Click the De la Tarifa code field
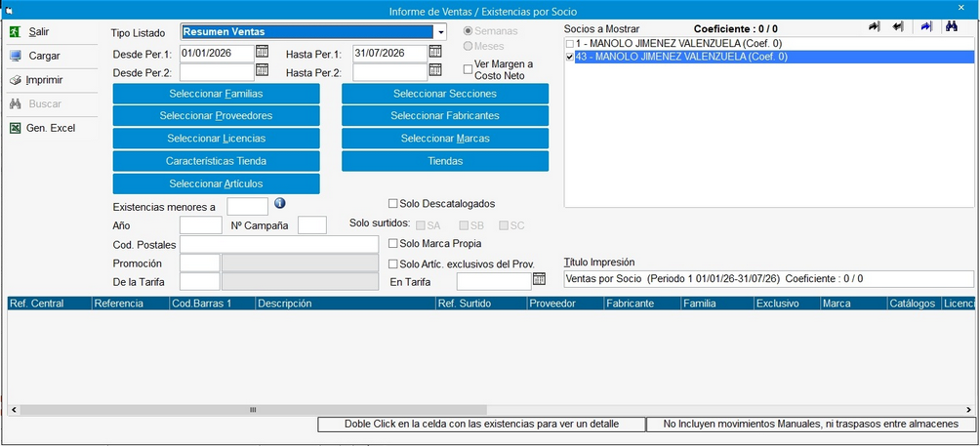 [200, 282]
